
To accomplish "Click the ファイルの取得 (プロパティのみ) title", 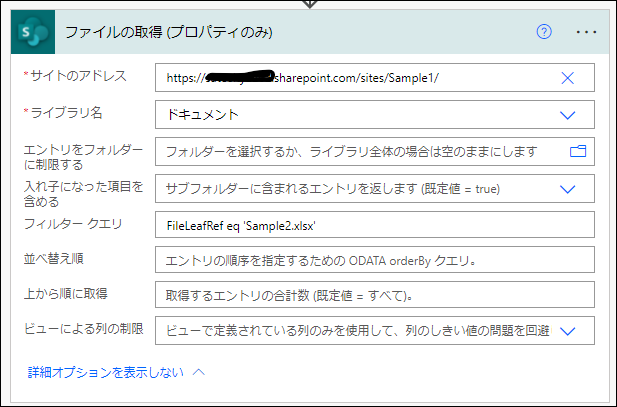I will [x=168, y=32].
